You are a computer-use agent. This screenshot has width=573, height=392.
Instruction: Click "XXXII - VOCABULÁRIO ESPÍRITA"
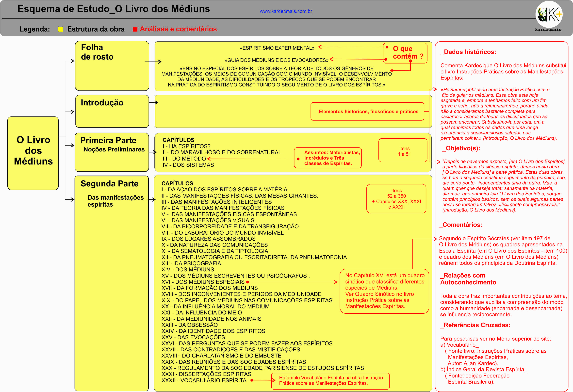coord(204,380)
